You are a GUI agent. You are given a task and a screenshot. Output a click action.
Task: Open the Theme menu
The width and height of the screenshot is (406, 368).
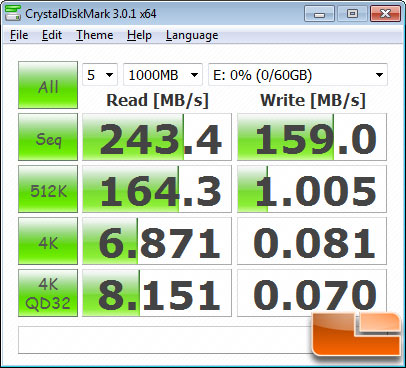pos(95,35)
